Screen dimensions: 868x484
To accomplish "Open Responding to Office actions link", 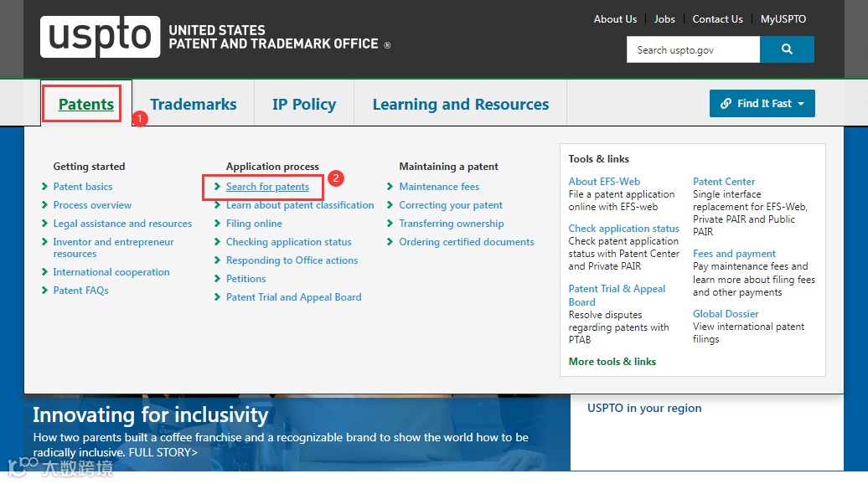I will (292, 260).
